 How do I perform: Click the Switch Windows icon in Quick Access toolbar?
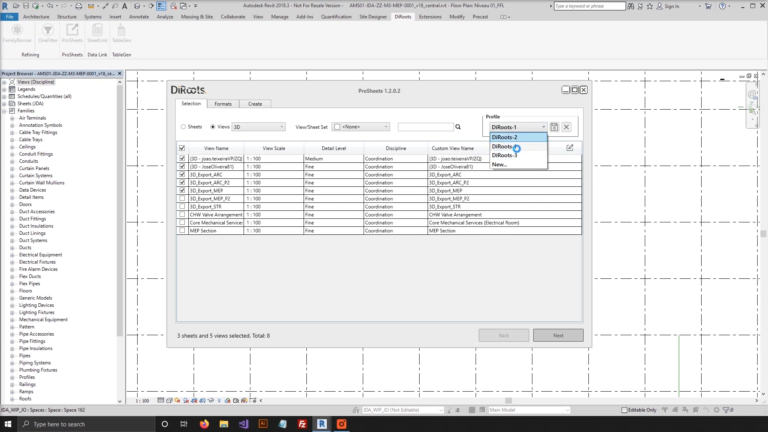point(184,6)
